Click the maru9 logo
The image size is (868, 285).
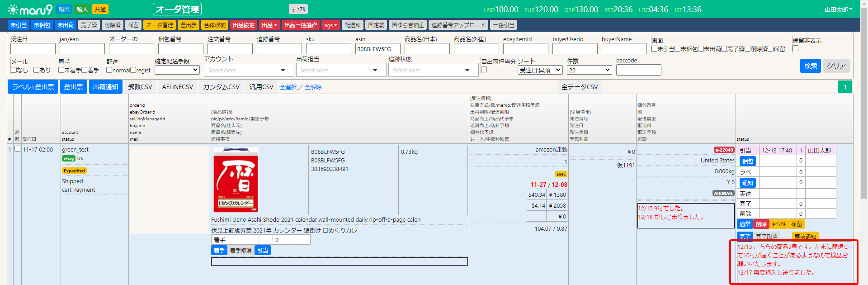coord(30,9)
